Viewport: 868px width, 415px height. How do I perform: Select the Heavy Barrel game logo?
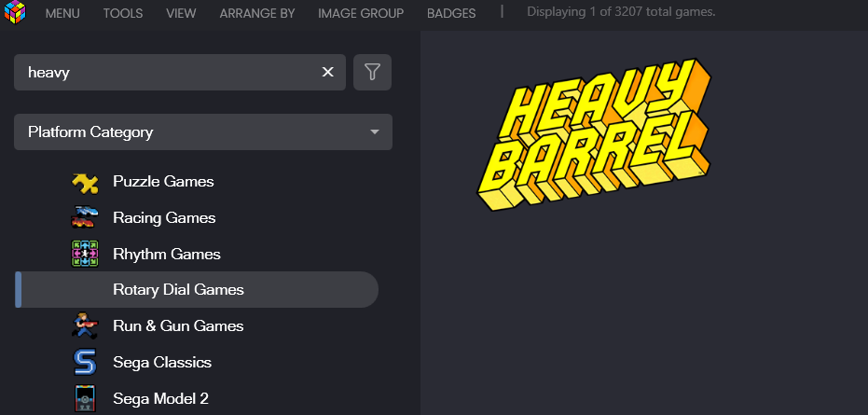click(593, 134)
